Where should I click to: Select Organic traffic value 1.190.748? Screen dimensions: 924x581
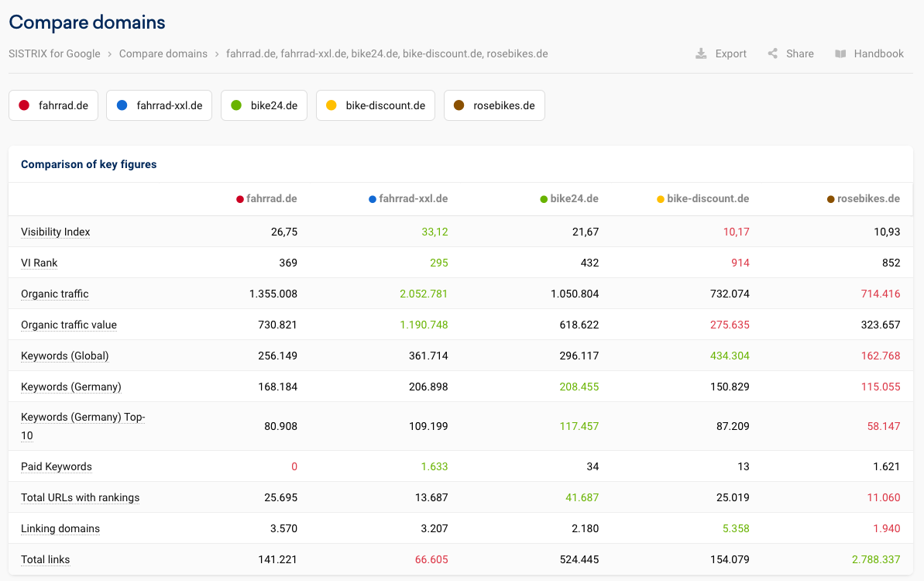(424, 325)
